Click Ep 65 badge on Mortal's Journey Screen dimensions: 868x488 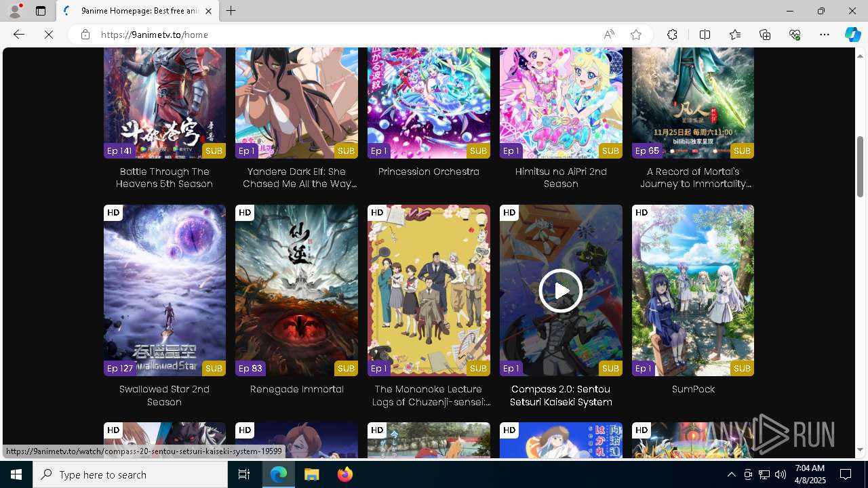tap(647, 150)
